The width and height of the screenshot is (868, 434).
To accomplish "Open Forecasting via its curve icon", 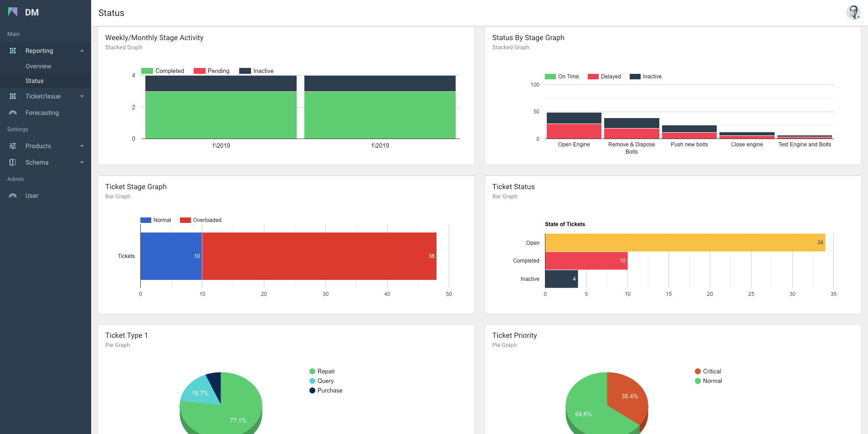I will click(13, 113).
